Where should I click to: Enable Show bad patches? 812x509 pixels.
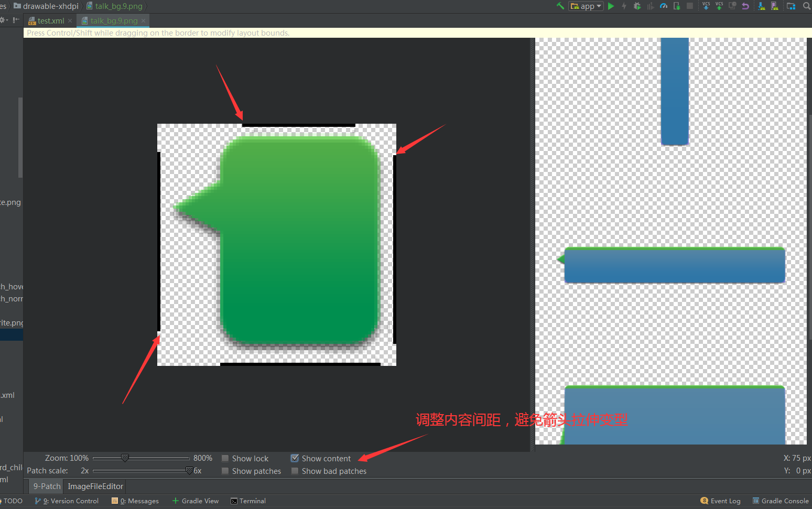pos(295,471)
